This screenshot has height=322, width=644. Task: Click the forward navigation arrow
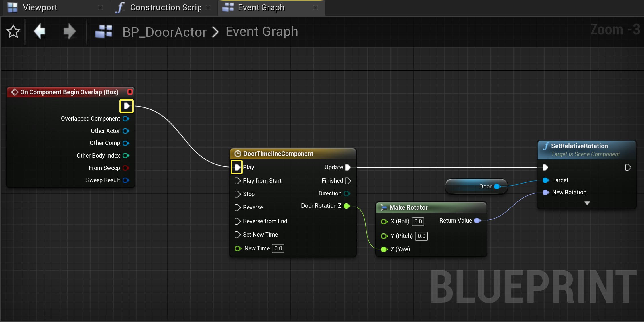(x=69, y=31)
